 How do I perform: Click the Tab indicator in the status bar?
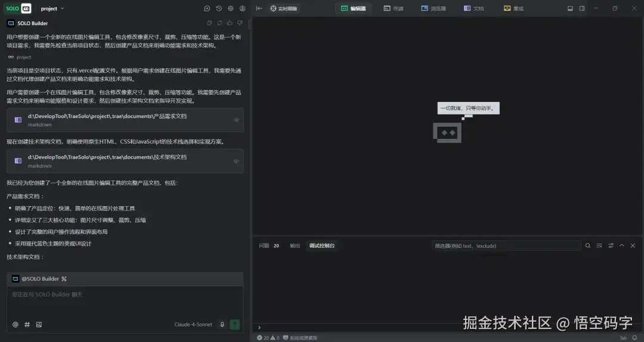623,338
